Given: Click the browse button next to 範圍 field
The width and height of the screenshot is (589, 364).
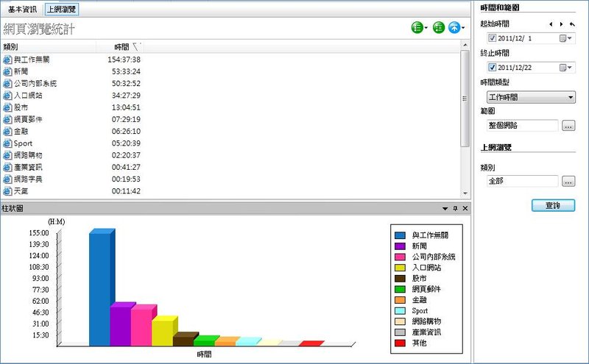Looking at the screenshot, I should (x=568, y=126).
